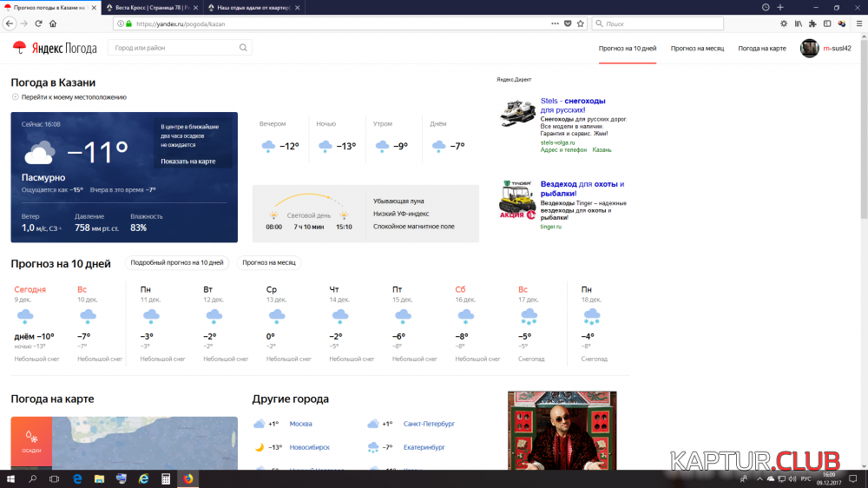Open the Санкт-Петербург weather link

tap(429, 424)
